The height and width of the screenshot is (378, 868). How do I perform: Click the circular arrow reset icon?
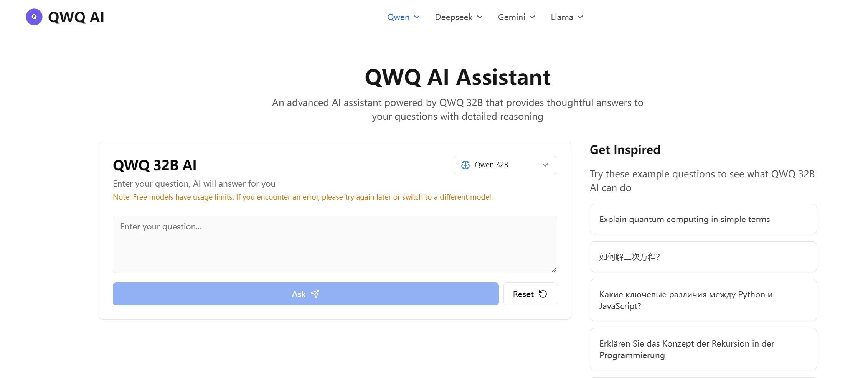543,294
